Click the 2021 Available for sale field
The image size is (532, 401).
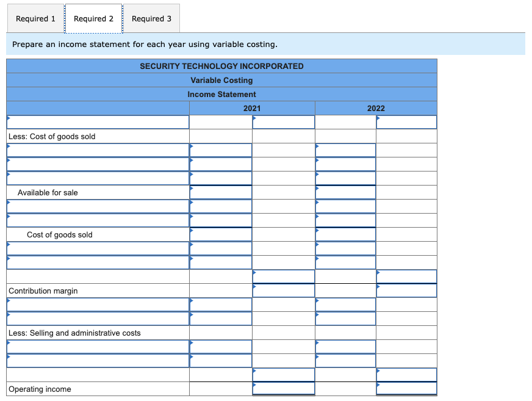(x=221, y=192)
